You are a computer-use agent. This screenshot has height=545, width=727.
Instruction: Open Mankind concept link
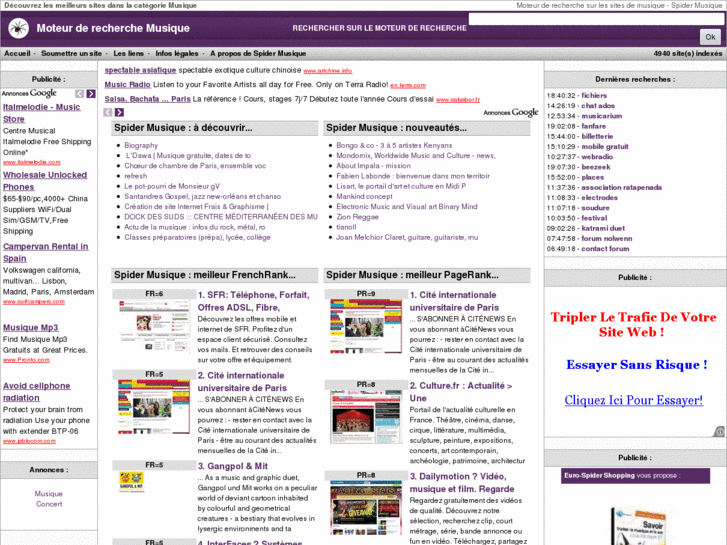pyautogui.click(x=364, y=196)
